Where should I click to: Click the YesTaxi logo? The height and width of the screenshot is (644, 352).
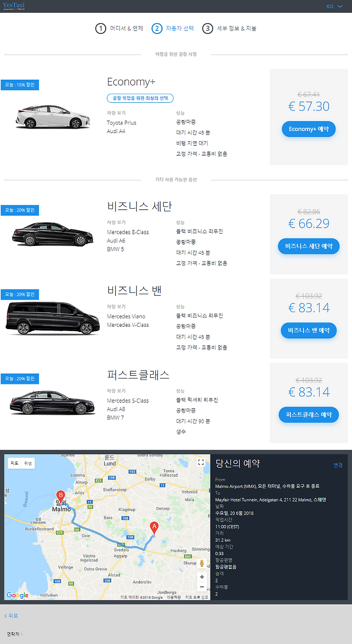(x=13, y=6)
